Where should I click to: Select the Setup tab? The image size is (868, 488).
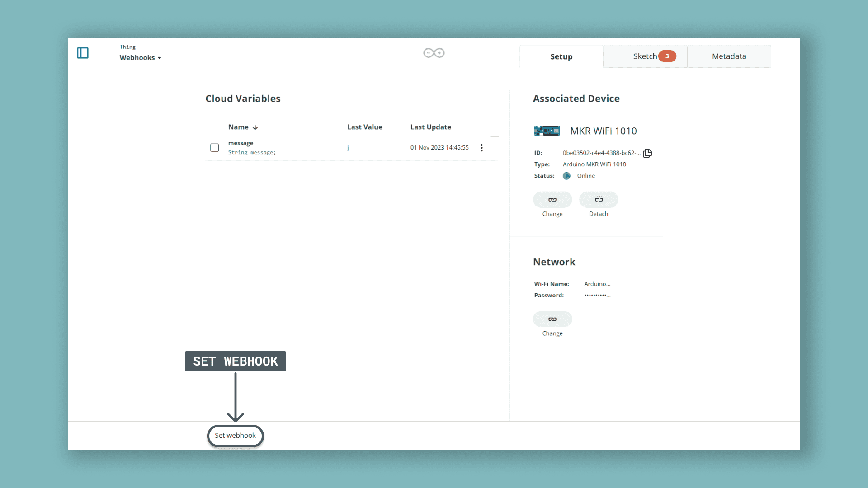pos(561,57)
